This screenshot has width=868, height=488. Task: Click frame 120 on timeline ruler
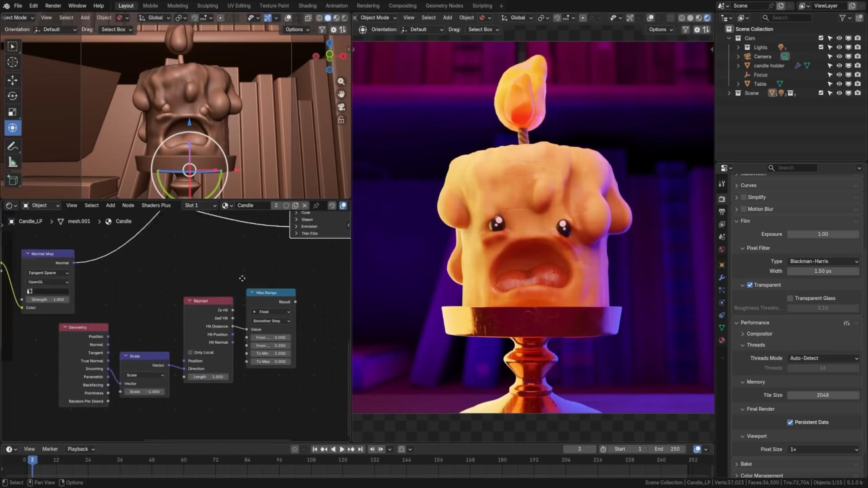(x=343, y=460)
